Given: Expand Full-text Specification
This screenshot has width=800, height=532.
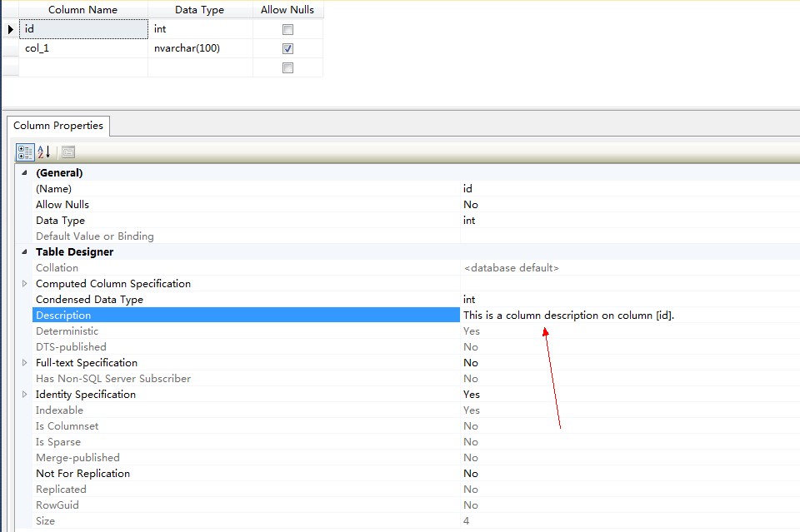Looking at the screenshot, I should tap(24, 362).
